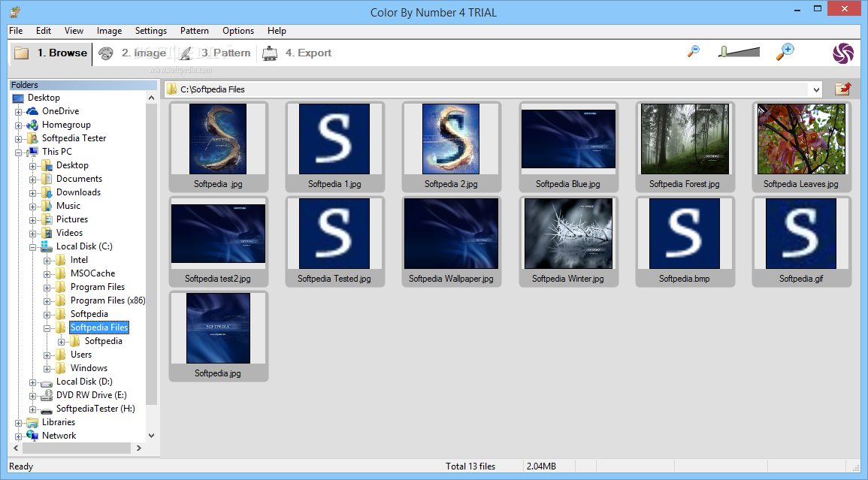Select the Intel folder in tree
The width and height of the screenshot is (868, 480).
pos(79,260)
